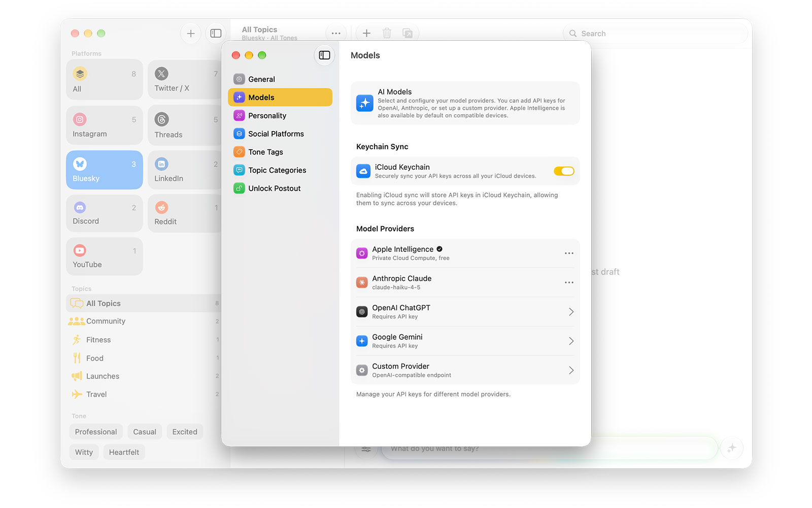
Task: Select the Instagram platform card
Action: (x=105, y=125)
